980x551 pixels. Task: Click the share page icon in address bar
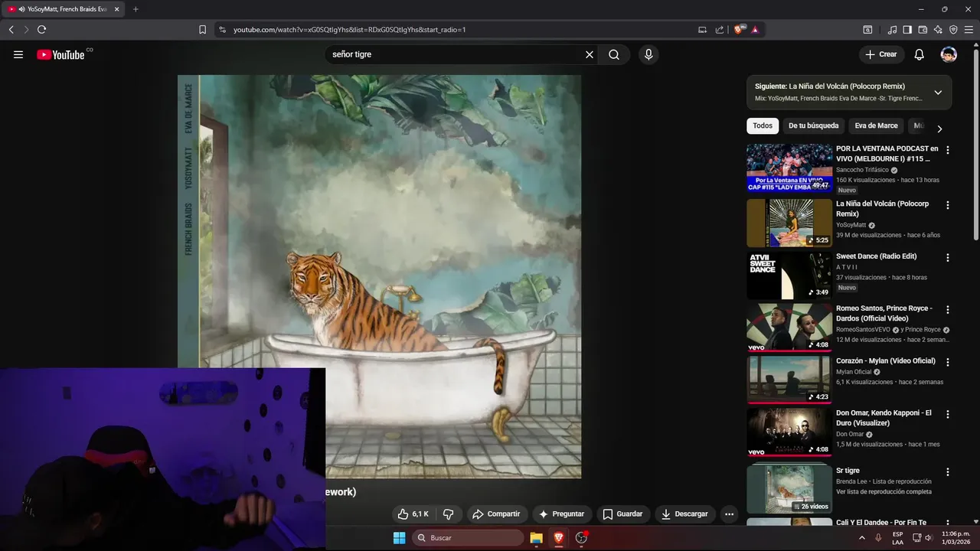(720, 29)
